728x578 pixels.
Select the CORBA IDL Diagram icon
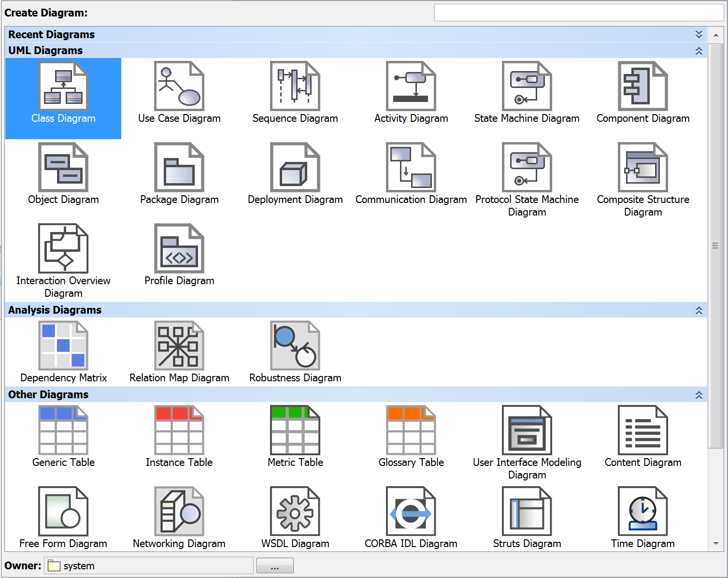(x=411, y=511)
